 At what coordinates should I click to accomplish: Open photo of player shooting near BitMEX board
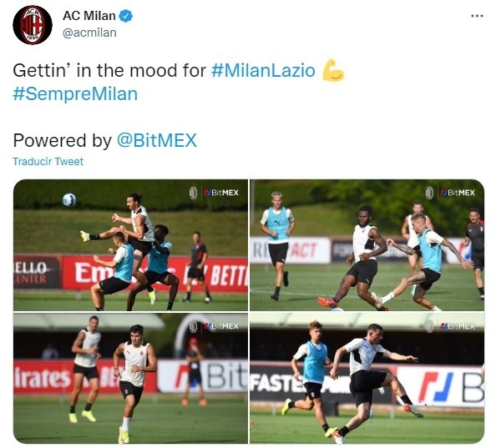tap(367, 378)
